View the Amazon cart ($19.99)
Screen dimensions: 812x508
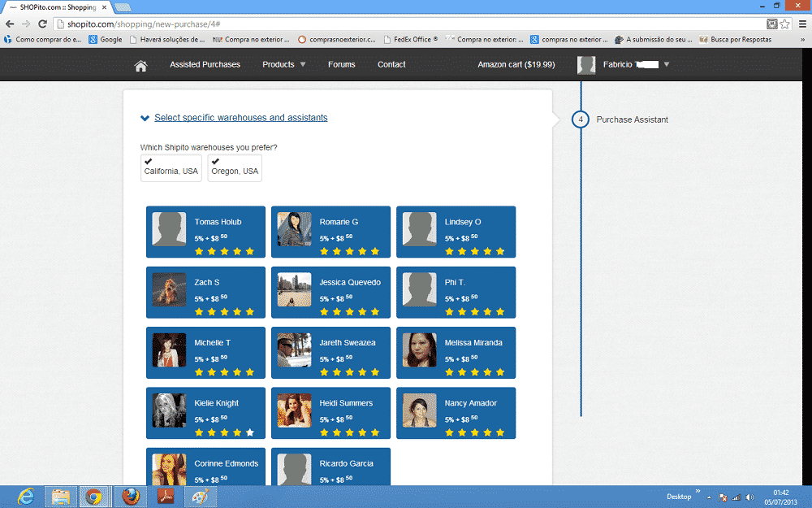[x=516, y=64]
